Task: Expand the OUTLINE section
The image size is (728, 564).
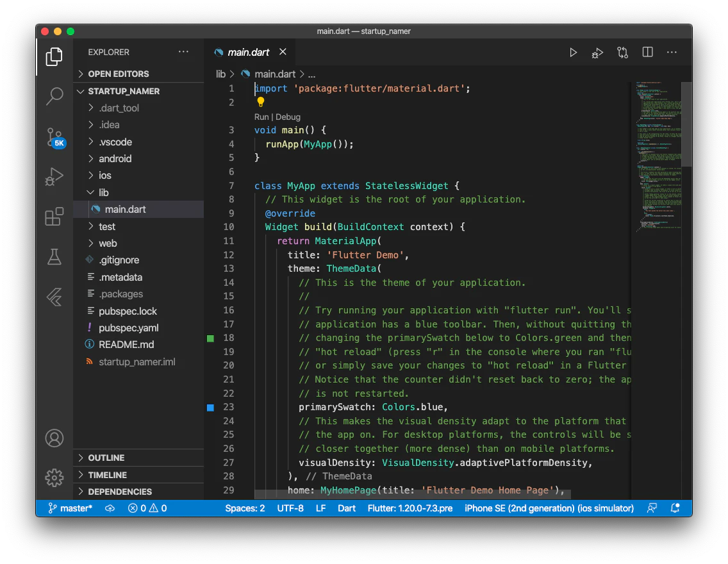Action: pos(106,458)
